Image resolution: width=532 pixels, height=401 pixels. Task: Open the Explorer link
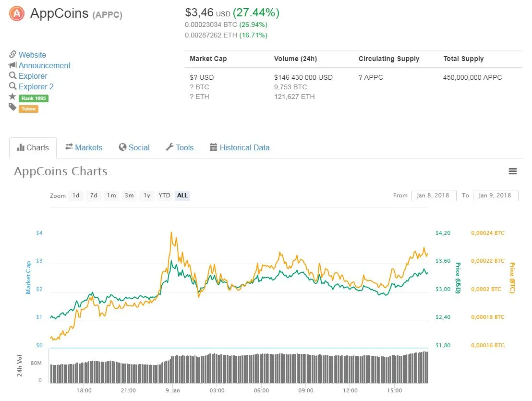click(x=33, y=76)
